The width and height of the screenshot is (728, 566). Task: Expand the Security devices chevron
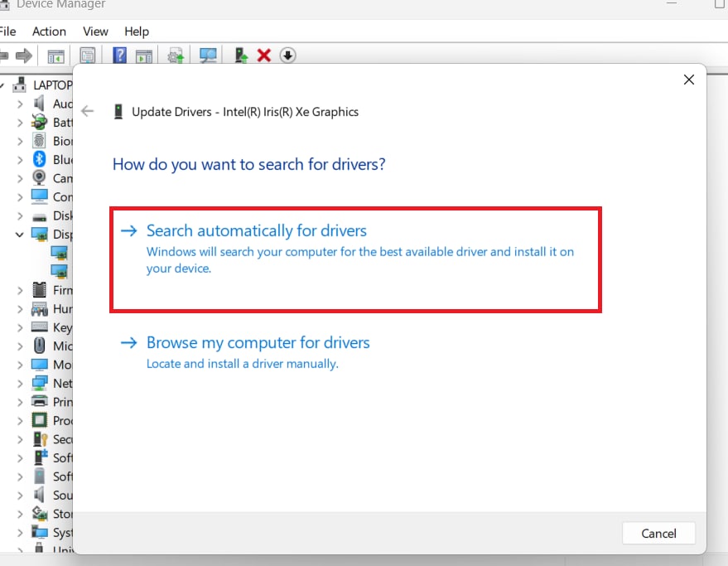20,439
